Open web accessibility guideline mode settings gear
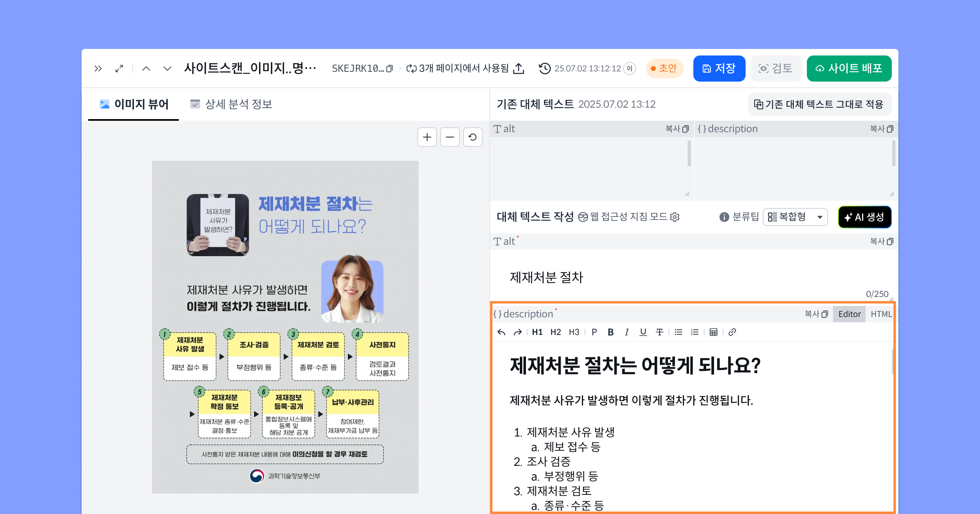The height and width of the screenshot is (514, 980). click(x=675, y=217)
